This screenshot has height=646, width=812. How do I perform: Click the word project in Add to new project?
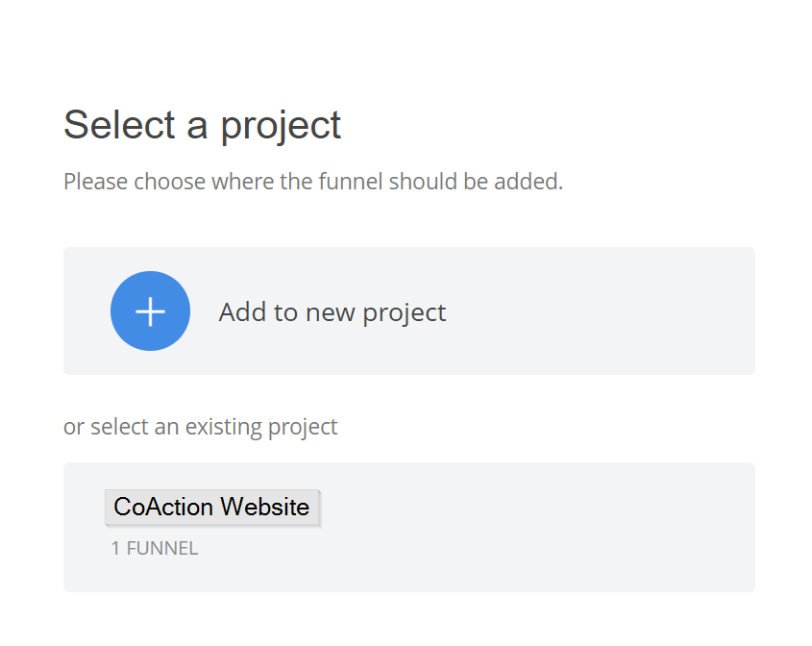pos(404,313)
